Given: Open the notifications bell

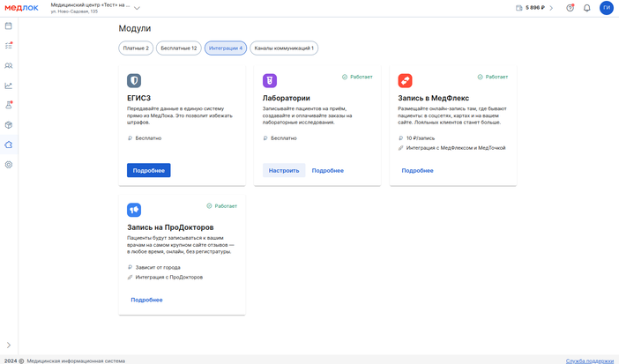Looking at the screenshot, I should 587,8.
